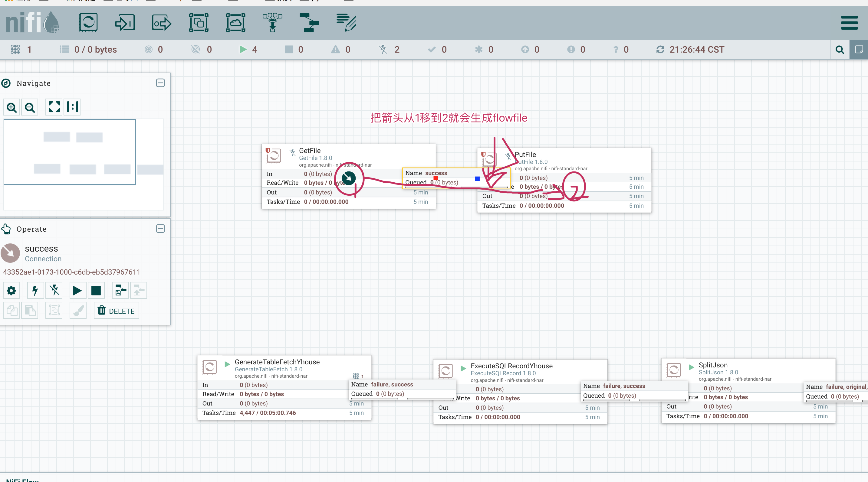The height and width of the screenshot is (482, 868).
Task: Open the search box icon
Action: [x=840, y=50]
